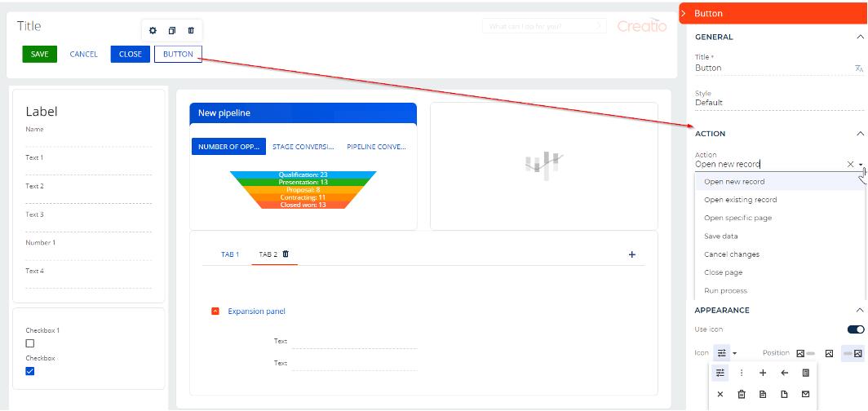Select the outlined Button element
This screenshot has width=868, height=411.
[178, 54]
